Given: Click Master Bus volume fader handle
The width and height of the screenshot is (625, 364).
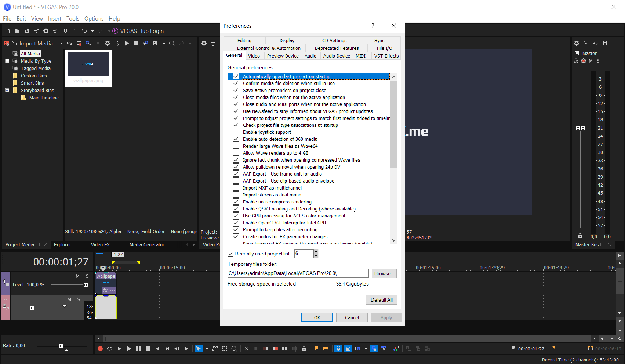Looking at the screenshot, I should 580,128.
